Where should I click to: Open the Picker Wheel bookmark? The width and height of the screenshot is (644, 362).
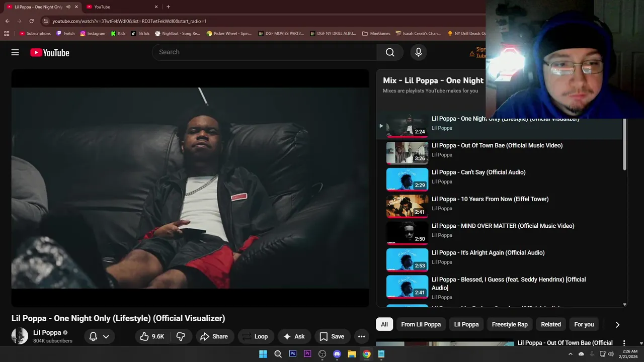[x=229, y=33]
